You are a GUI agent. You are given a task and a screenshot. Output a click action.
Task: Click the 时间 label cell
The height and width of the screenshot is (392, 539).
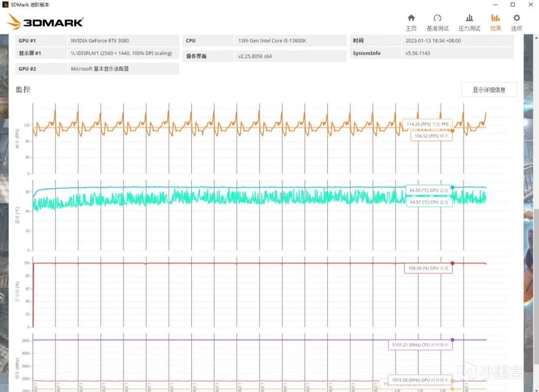[375, 41]
